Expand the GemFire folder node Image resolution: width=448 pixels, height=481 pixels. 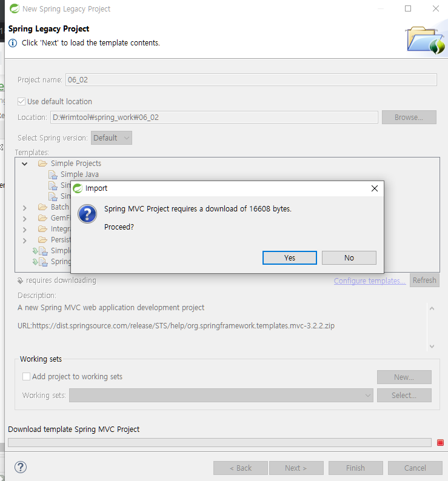25,219
